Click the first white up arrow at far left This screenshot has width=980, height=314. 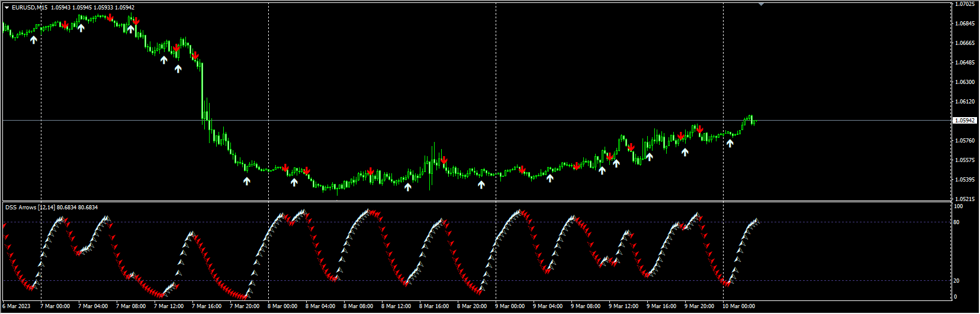tap(34, 40)
